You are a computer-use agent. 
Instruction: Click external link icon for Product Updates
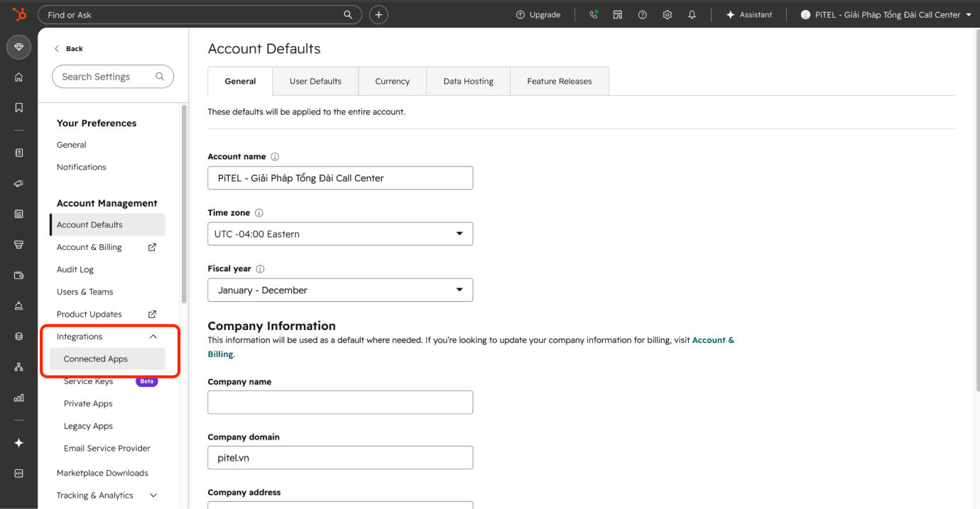point(152,314)
